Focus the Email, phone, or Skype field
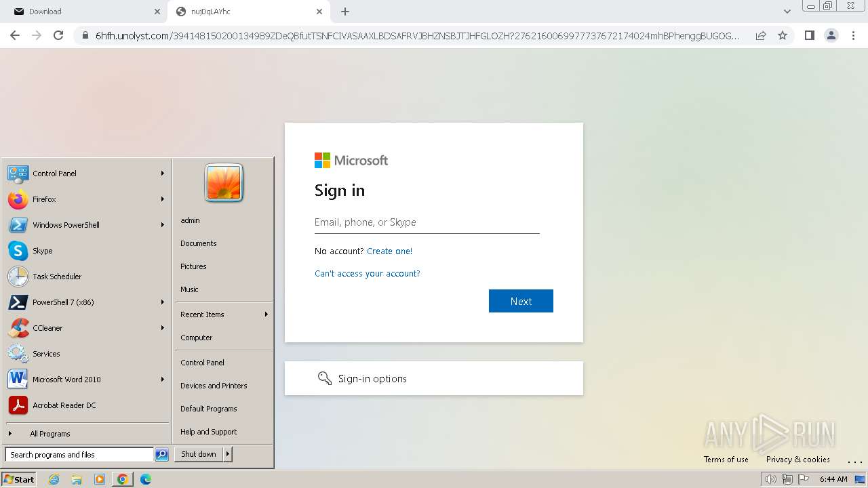This screenshot has height=488, width=868. (x=427, y=222)
